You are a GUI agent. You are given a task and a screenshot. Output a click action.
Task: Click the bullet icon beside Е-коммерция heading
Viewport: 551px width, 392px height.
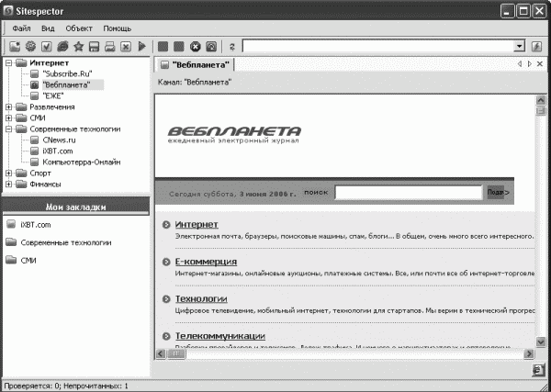click(166, 262)
